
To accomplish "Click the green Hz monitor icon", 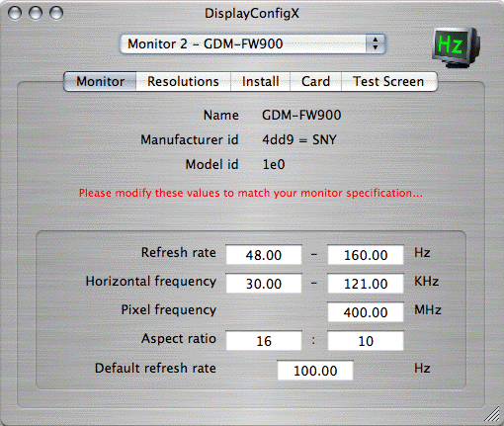I will tap(456, 47).
